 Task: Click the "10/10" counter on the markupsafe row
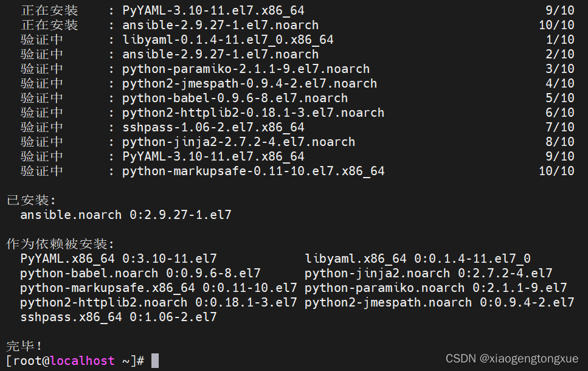[556, 171]
